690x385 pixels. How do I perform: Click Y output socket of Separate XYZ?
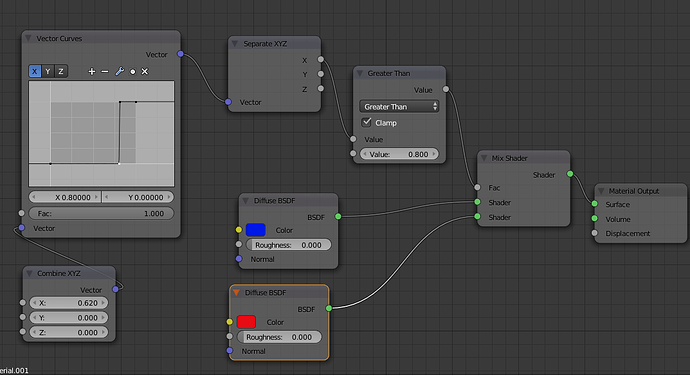(x=321, y=74)
